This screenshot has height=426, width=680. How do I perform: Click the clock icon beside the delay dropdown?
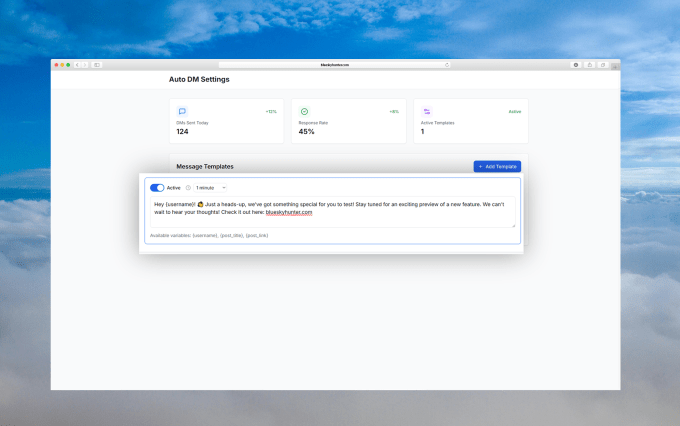(x=188, y=188)
